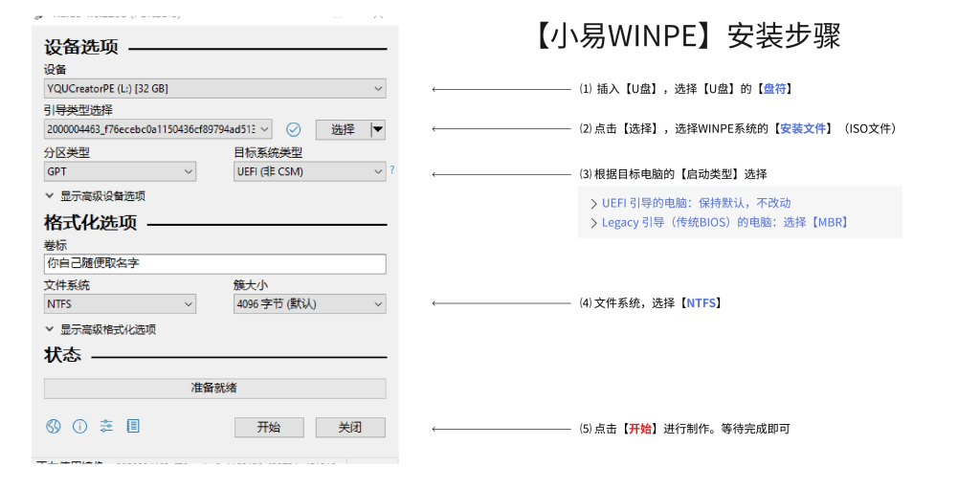980x490 pixels.
Task: Click the 文件系统 label
Action: [67, 285]
